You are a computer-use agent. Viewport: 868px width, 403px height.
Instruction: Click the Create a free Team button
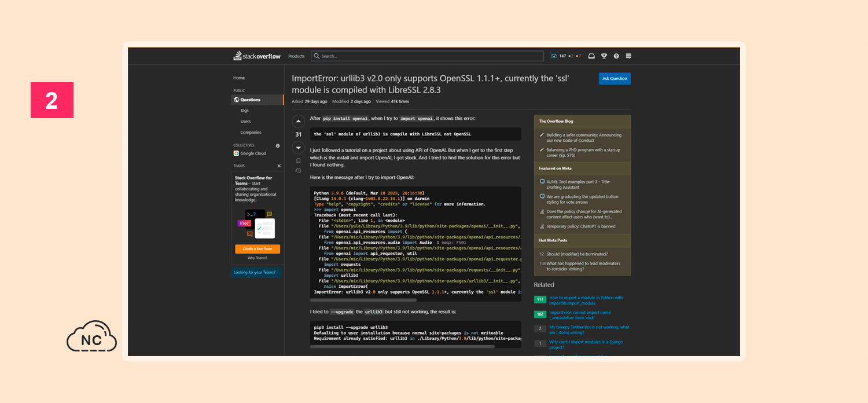tap(258, 249)
